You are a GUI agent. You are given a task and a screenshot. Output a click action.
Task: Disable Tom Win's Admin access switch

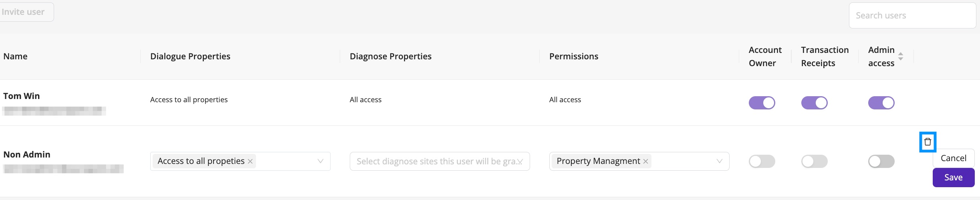(x=881, y=103)
